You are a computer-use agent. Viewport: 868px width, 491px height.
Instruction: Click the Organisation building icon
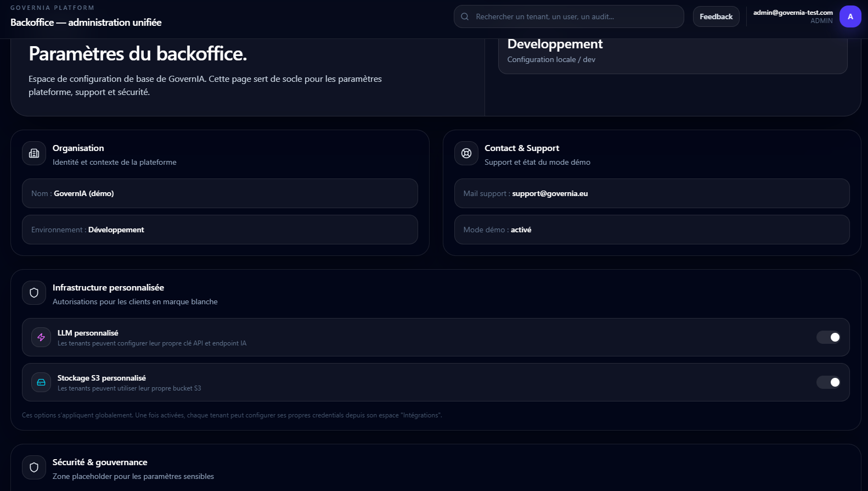pos(34,153)
